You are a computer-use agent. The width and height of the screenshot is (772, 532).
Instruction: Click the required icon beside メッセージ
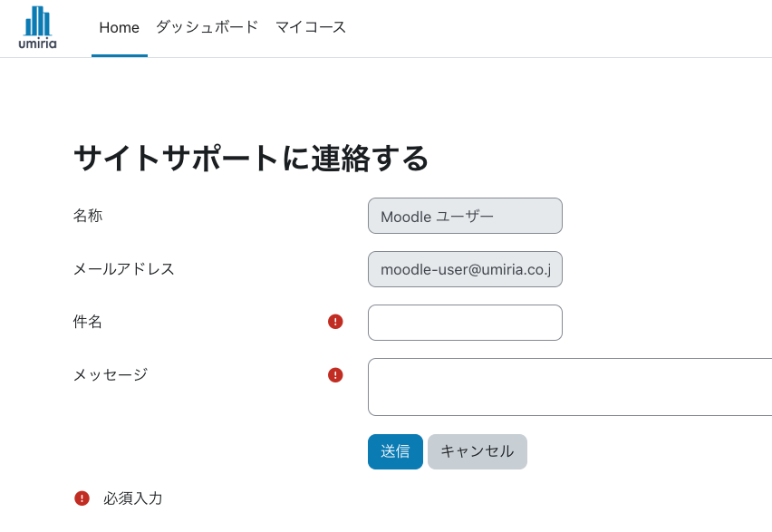[x=335, y=375]
